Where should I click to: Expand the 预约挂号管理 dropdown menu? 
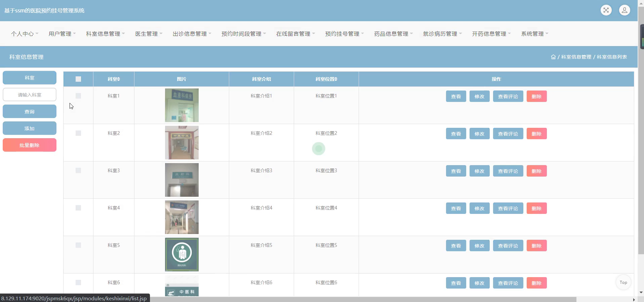coord(345,34)
